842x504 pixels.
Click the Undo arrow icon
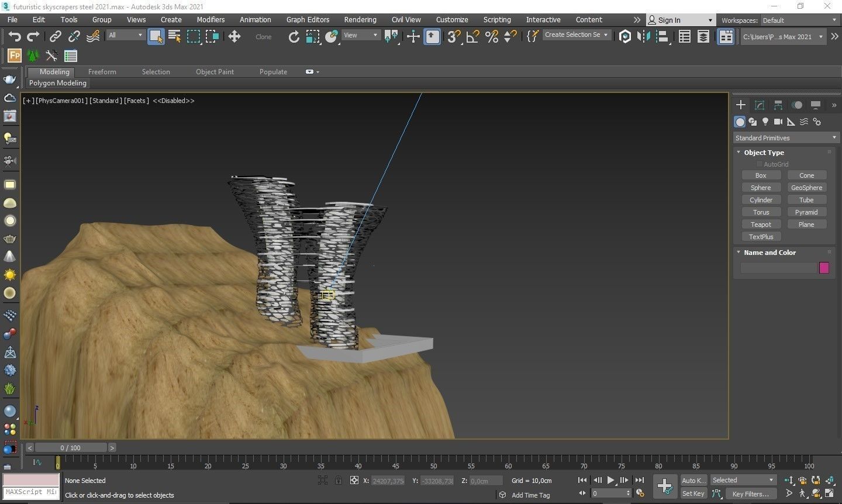14,36
